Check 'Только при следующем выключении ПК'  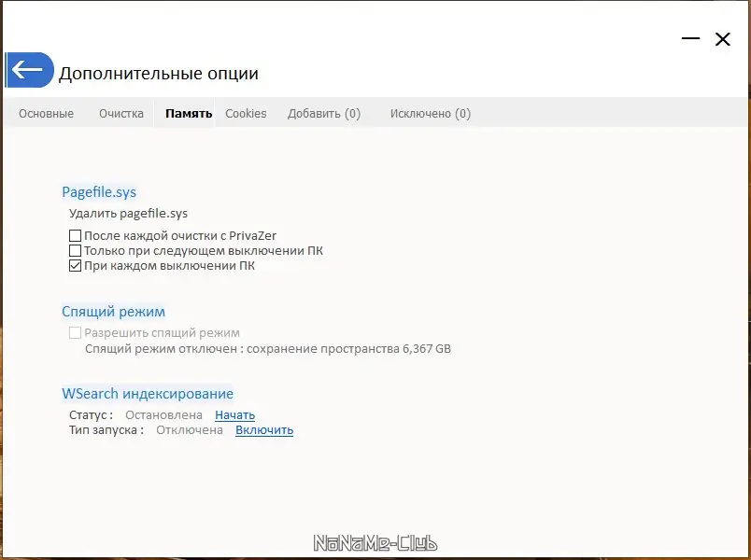tap(75, 250)
